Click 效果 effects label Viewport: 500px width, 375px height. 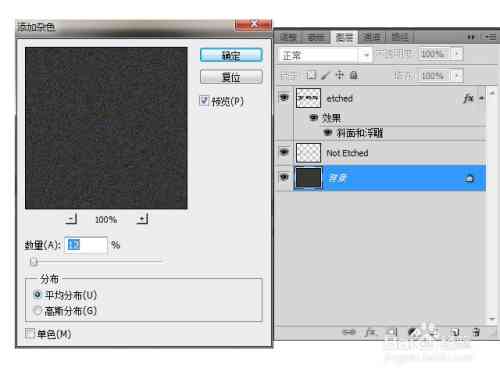331,118
